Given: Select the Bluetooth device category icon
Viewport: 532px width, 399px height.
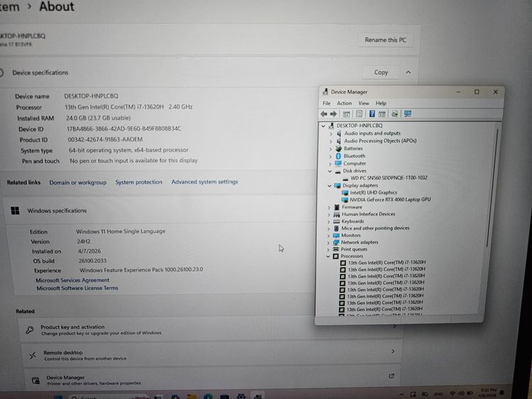Looking at the screenshot, I should 338,155.
